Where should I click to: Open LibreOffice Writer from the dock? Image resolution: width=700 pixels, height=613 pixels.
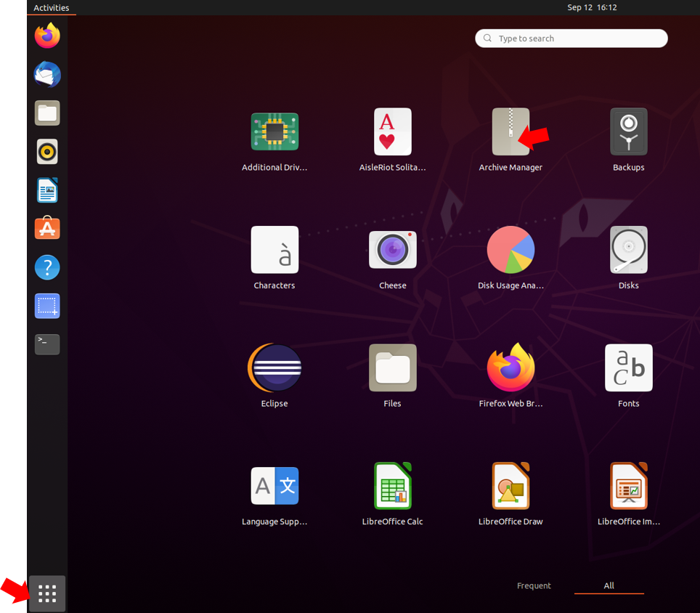coord(47,190)
